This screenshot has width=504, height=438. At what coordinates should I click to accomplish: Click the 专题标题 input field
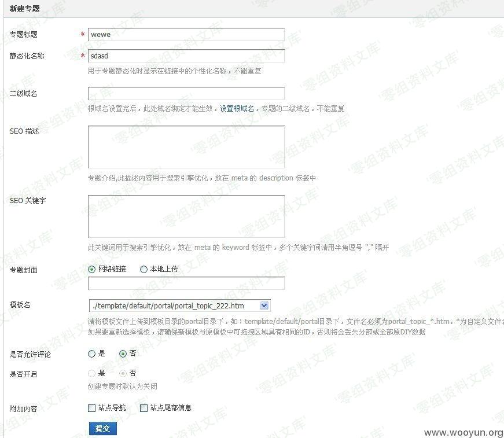click(186, 35)
